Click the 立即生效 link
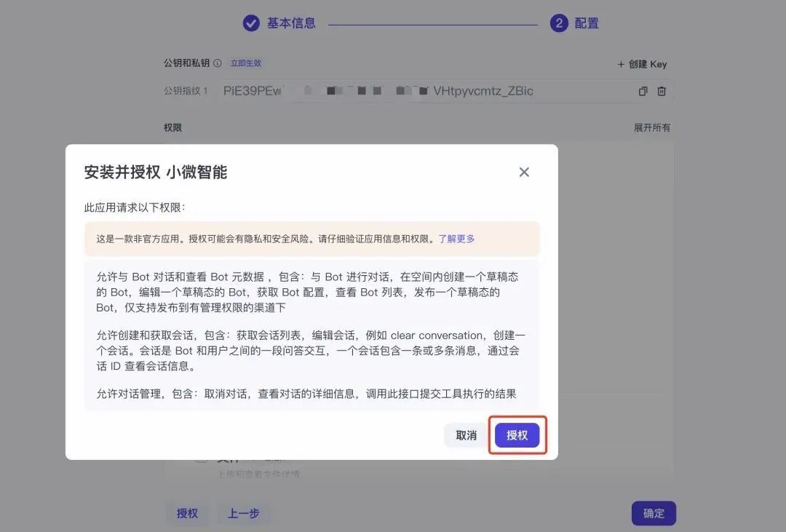Image resolution: width=786 pixels, height=532 pixels. point(246,63)
